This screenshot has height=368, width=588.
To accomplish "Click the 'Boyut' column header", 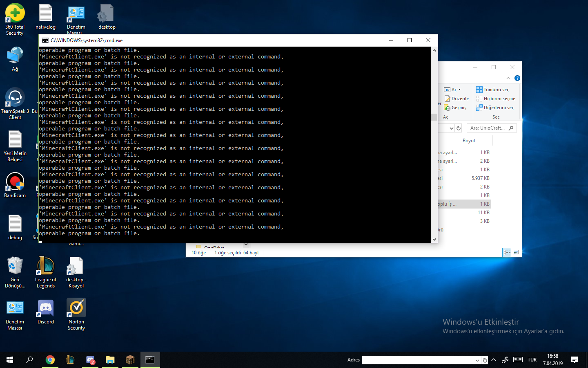I will point(469,141).
